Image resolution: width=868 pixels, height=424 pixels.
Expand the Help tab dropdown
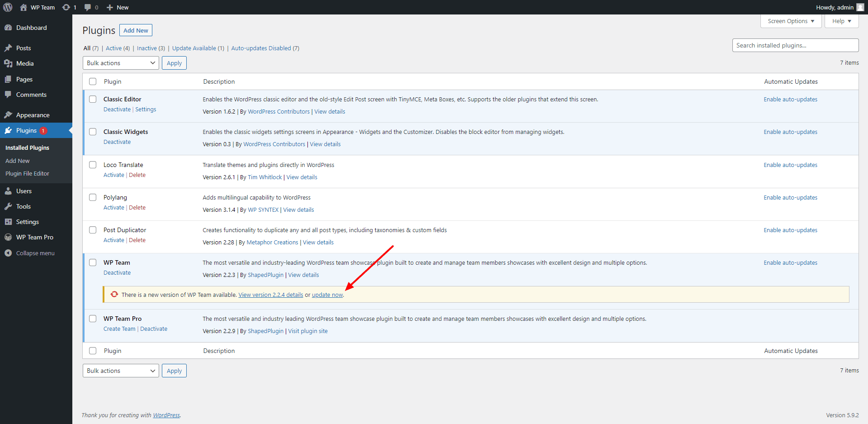coord(841,21)
